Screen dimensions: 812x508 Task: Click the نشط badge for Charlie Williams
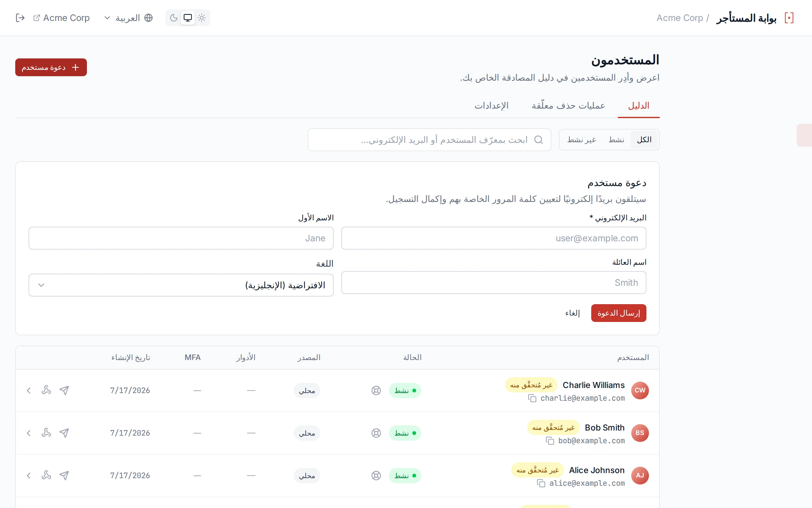click(x=405, y=391)
